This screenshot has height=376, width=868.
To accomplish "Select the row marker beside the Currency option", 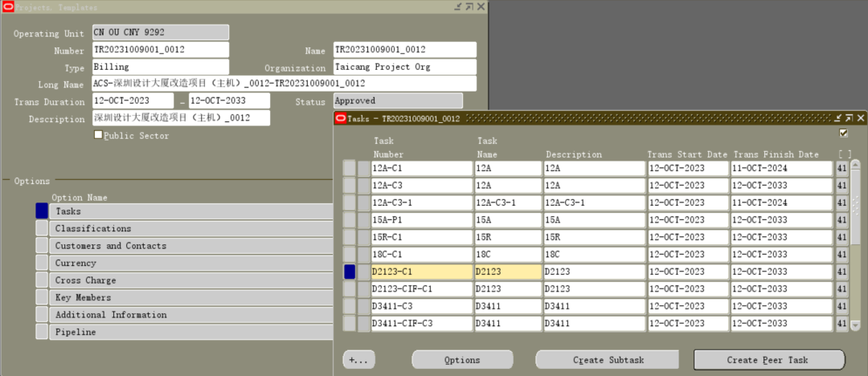I will click(42, 263).
